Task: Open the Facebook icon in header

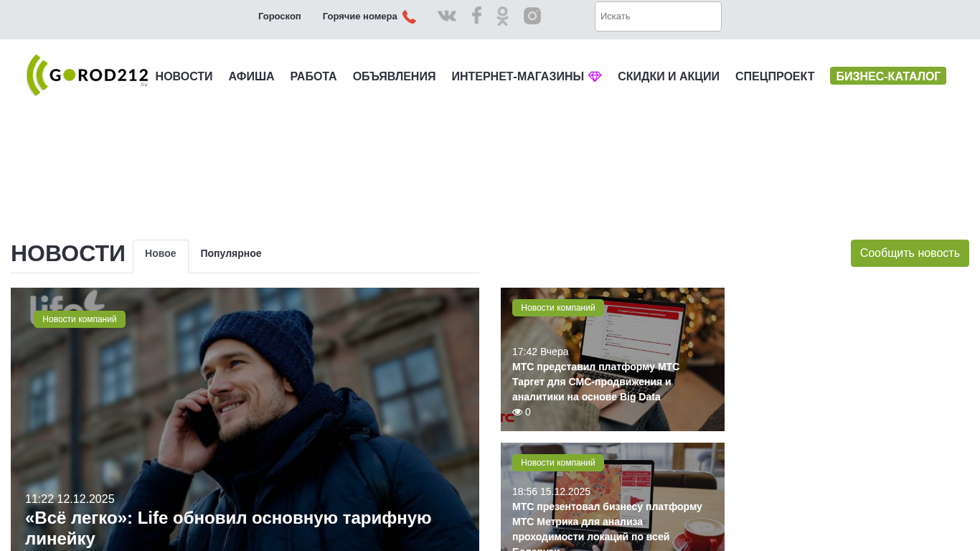Action: click(476, 16)
